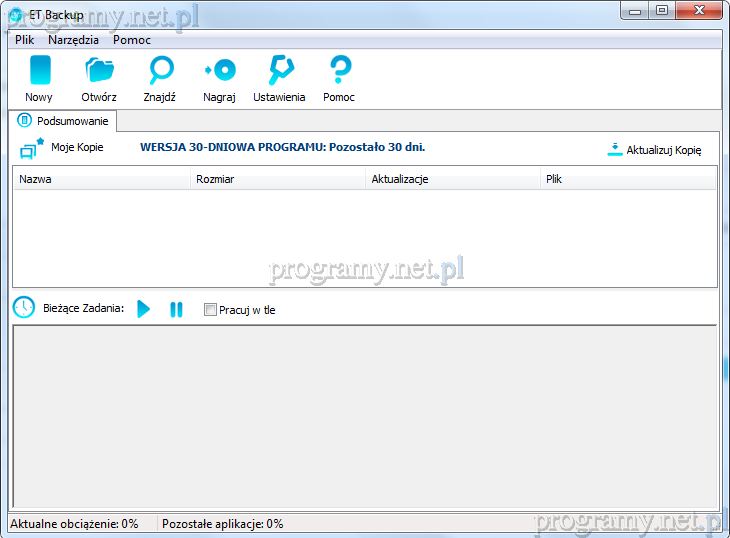Open a backup with the Otwórz icon
The height and width of the screenshot is (538, 730).
99,71
